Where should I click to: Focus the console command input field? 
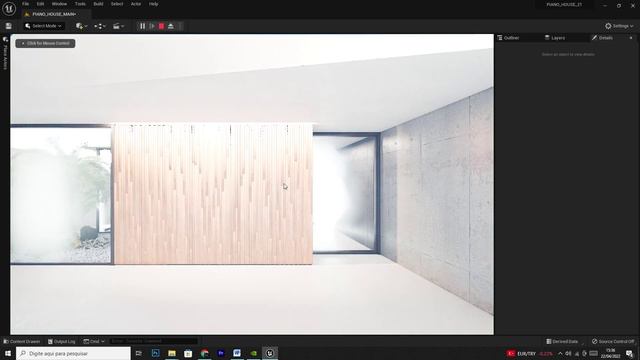click(153, 341)
